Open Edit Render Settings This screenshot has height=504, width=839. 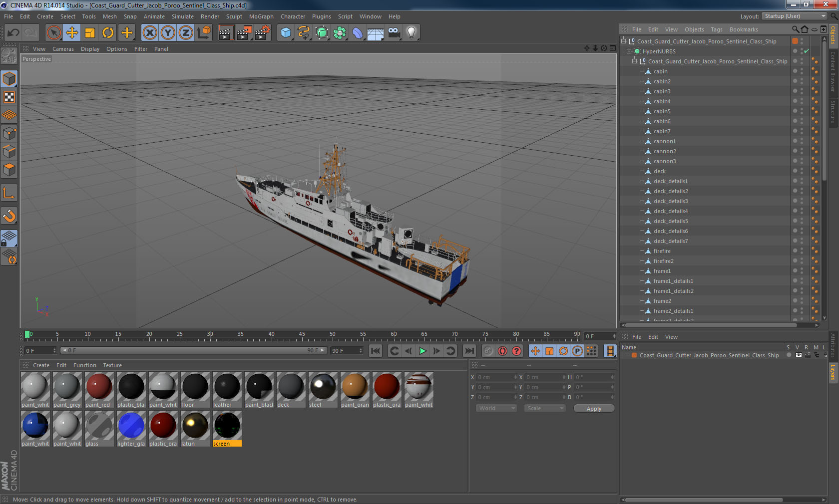(262, 33)
